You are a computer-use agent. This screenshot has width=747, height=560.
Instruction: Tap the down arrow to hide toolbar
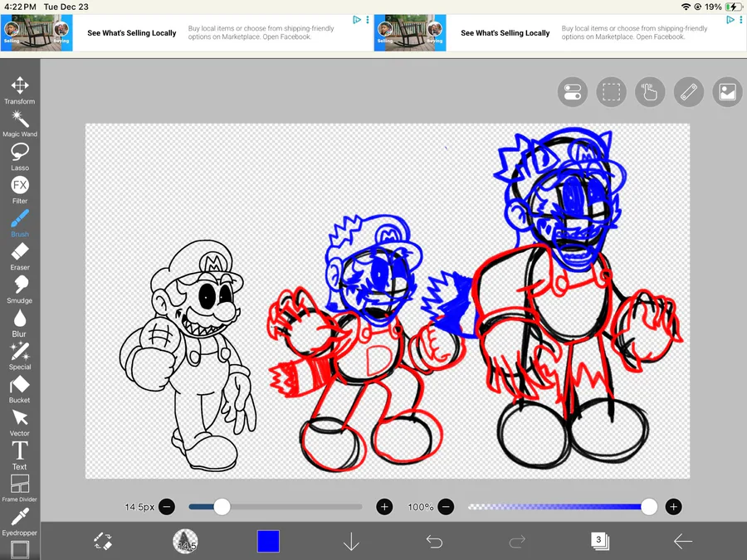click(x=351, y=542)
